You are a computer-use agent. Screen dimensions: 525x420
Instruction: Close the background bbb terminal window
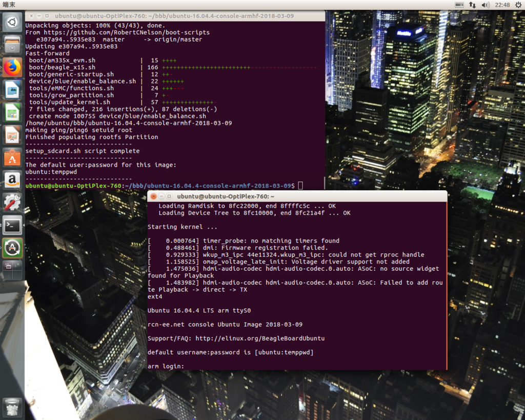point(31,16)
